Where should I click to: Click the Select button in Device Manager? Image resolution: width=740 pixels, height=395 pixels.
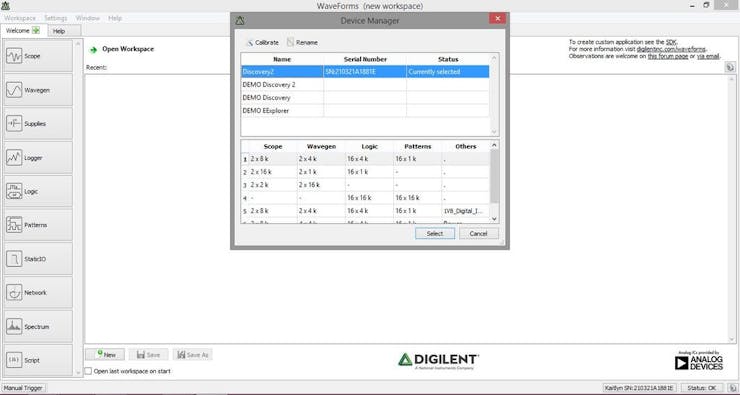tap(435, 234)
